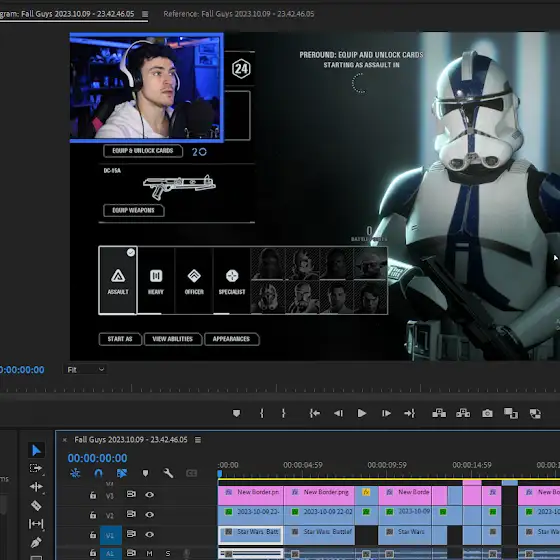
Task: Select second New Border.png clip
Action: [319, 495]
